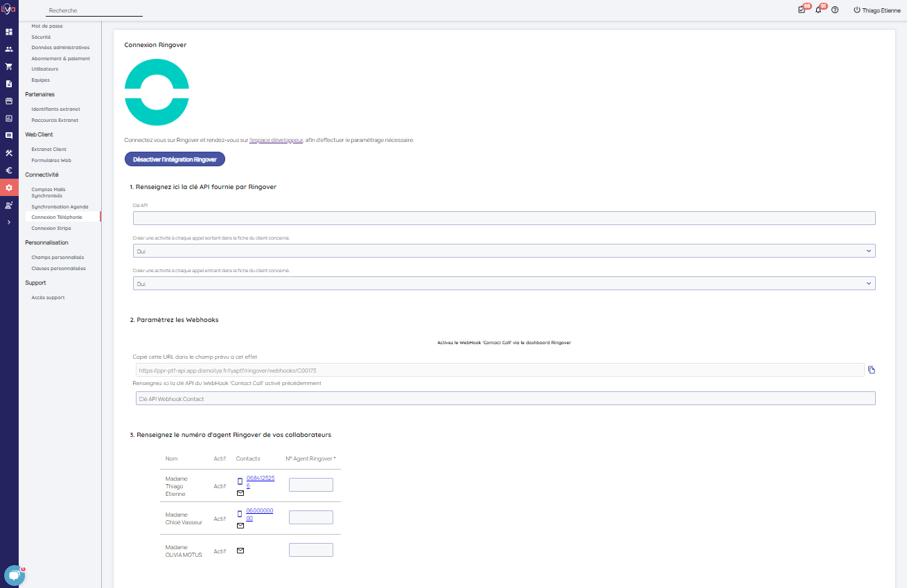The height and width of the screenshot is (588, 907).
Task: Open the incoming call activity dropdown
Action: [x=504, y=283]
